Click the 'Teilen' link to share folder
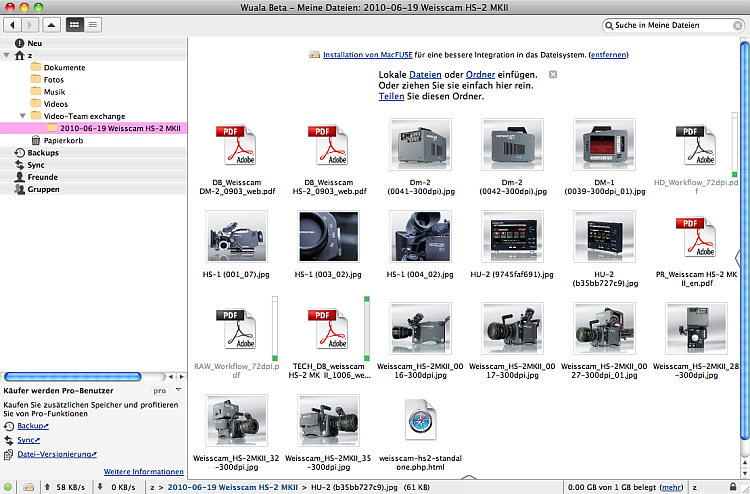Viewport: 750px width, 494px height. [391, 96]
